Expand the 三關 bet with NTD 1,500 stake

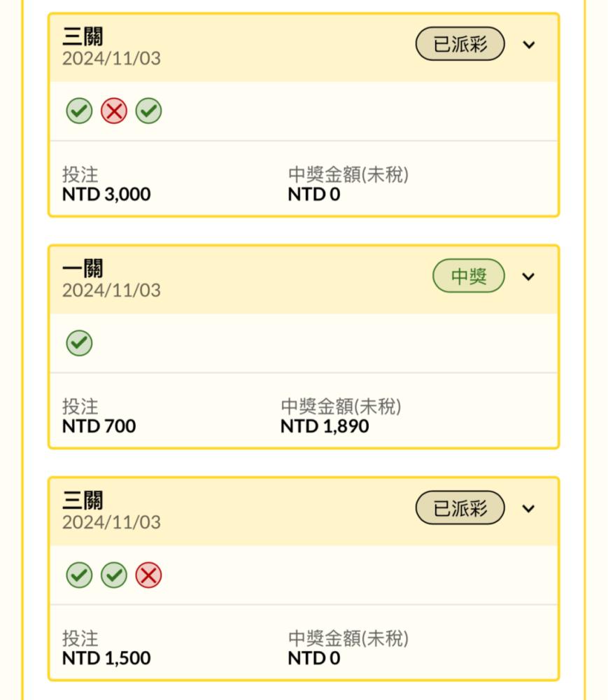pos(529,509)
